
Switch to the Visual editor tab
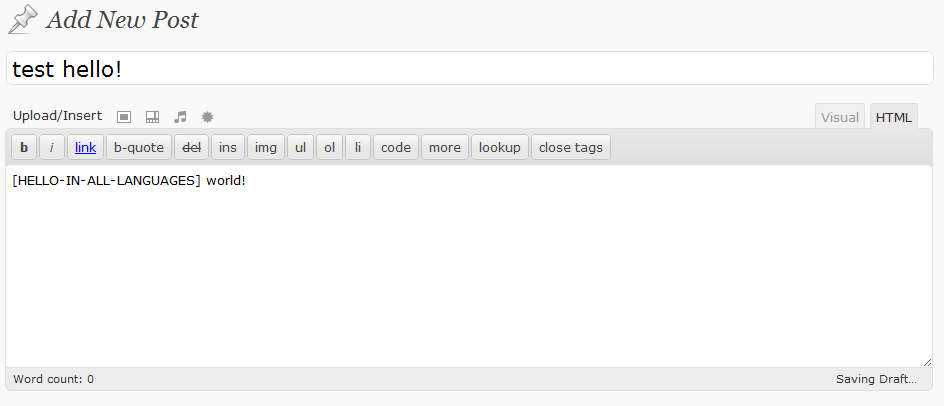(x=840, y=117)
